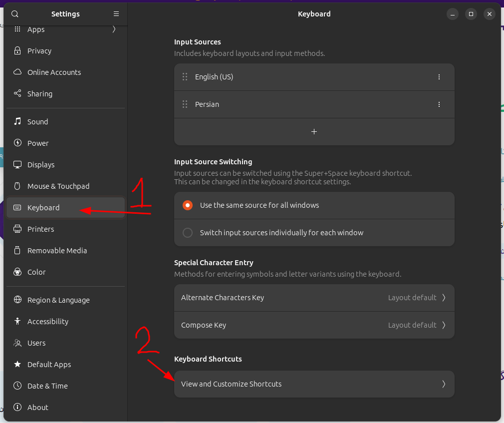Click the Color settings icon

pyautogui.click(x=16, y=272)
